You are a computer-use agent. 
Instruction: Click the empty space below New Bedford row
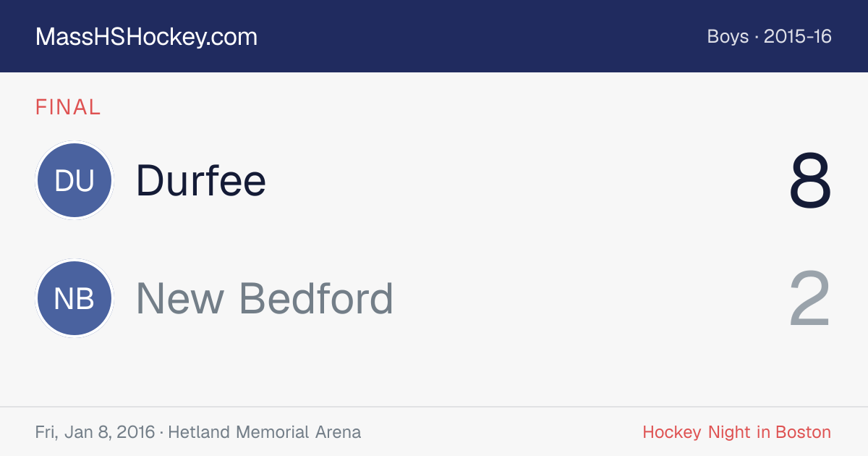click(x=434, y=373)
